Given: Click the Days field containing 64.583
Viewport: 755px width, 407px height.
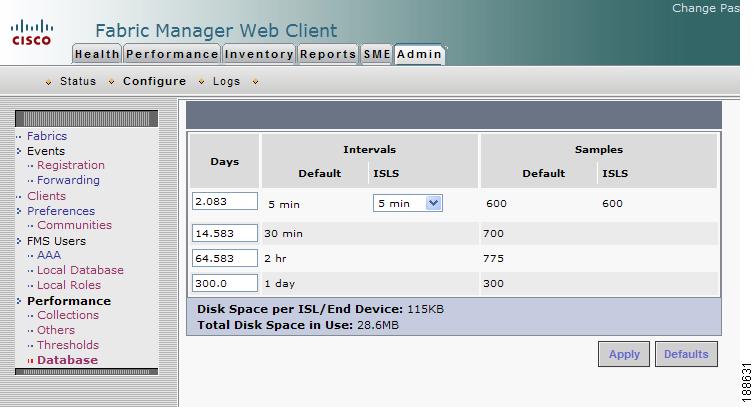Looking at the screenshot, I should tap(225, 258).
